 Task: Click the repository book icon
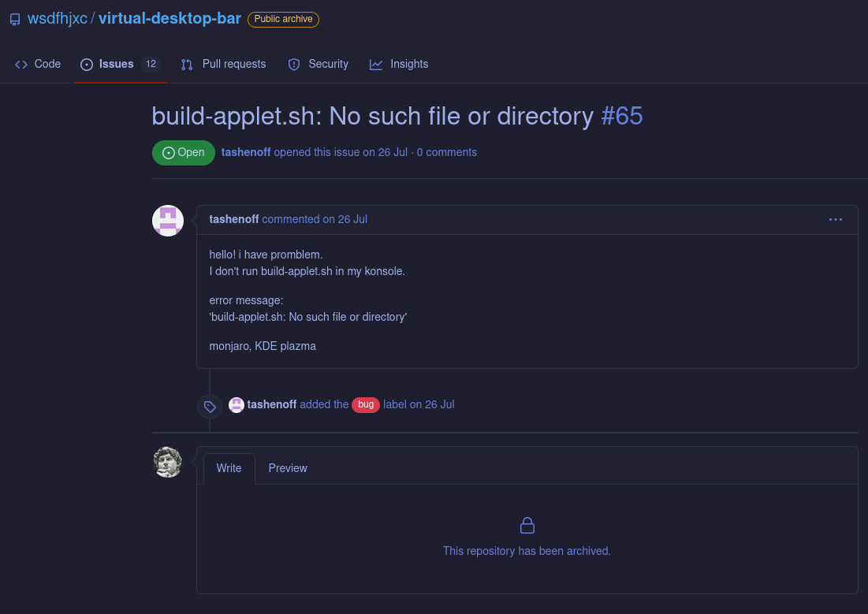click(16, 20)
